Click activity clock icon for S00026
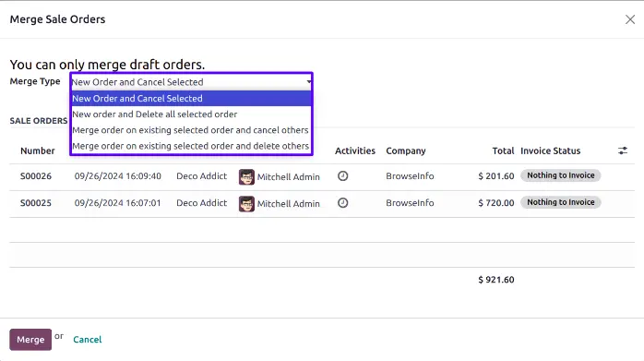Image resolution: width=644 pixels, height=361 pixels. tap(343, 176)
